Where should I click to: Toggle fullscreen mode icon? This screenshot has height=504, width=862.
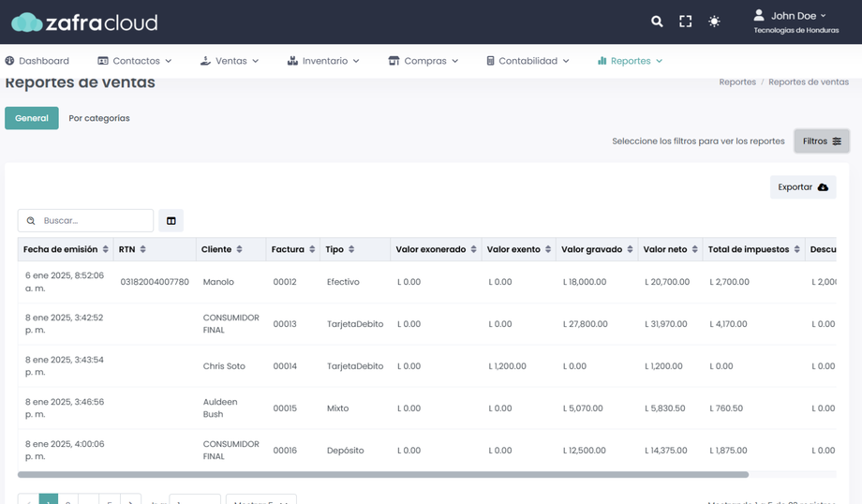686,22
